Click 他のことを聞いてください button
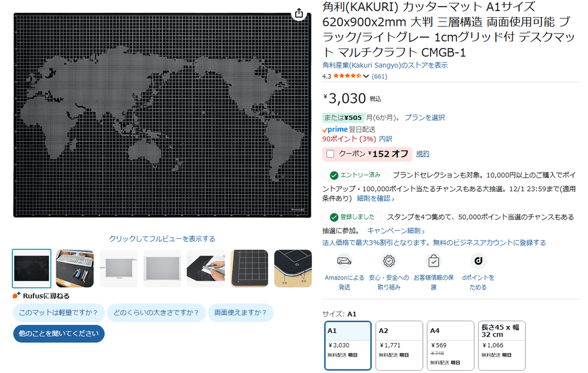This screenshot has width=588, height=373. (x=59, y=334)
